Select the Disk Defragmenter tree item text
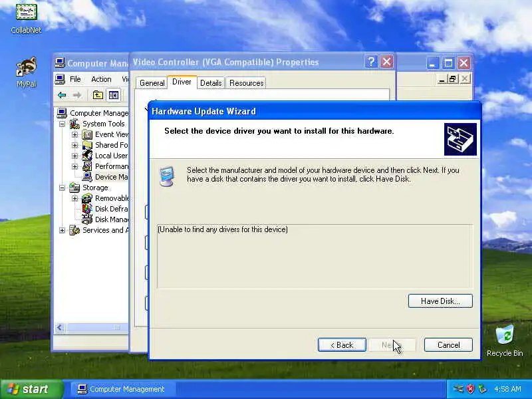Image resolution: width=532 pixels, height=399 pixels. coord(111,209)
